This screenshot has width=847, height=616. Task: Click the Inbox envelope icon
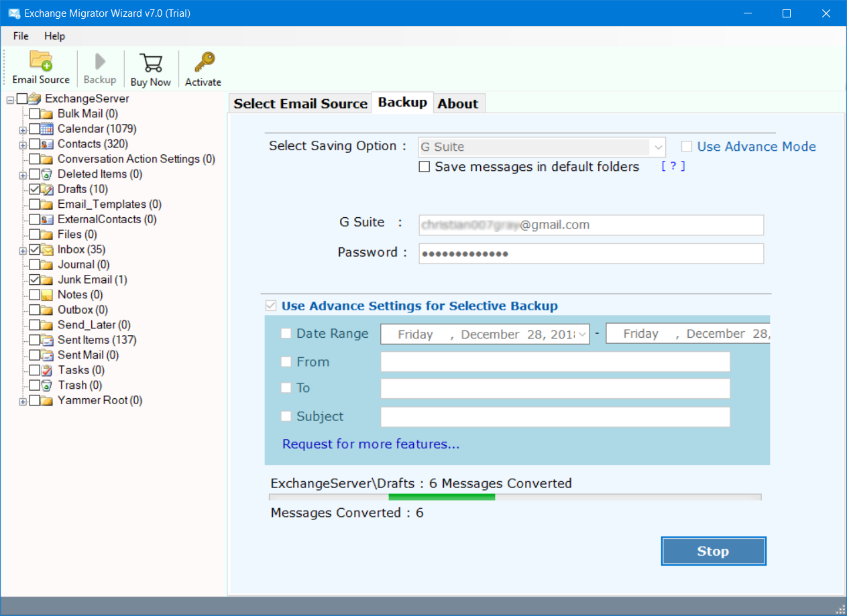[x=47, y=249]
